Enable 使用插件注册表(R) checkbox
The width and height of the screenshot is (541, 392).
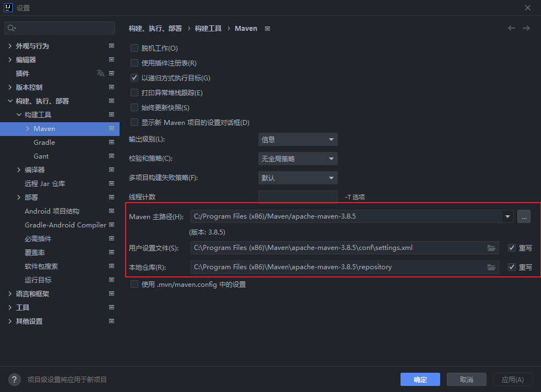[134, 63]
